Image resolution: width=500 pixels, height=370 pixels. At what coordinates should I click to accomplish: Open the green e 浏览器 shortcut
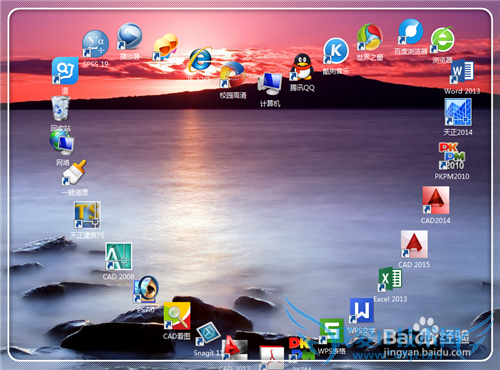pyautogui.click(x=442, y=40)
